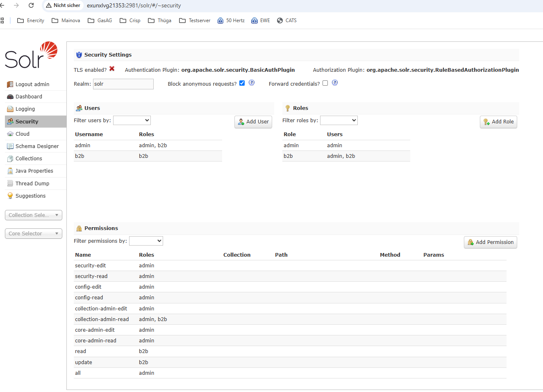
Task: Open the Filter users by dropdown
Action: click(132, 120)
